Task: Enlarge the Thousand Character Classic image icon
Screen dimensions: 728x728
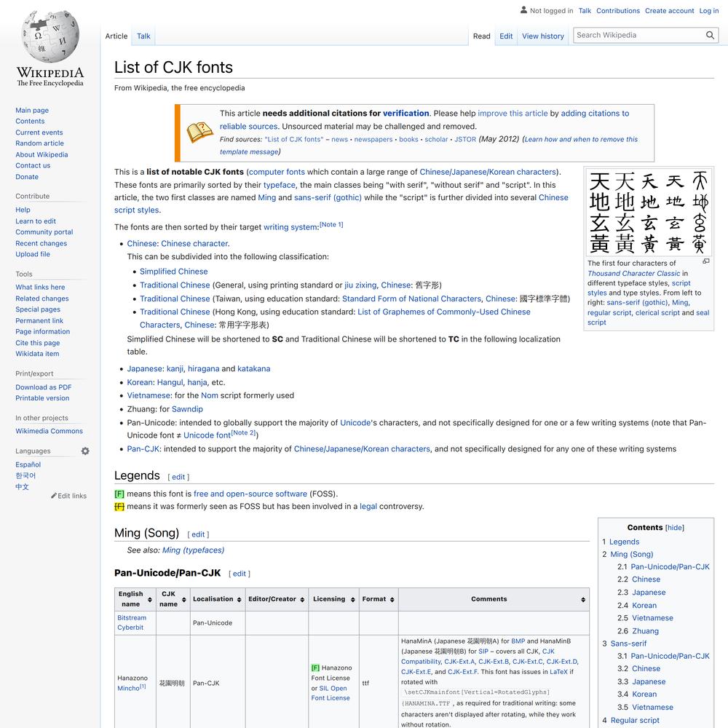Action: click(705, 261)
